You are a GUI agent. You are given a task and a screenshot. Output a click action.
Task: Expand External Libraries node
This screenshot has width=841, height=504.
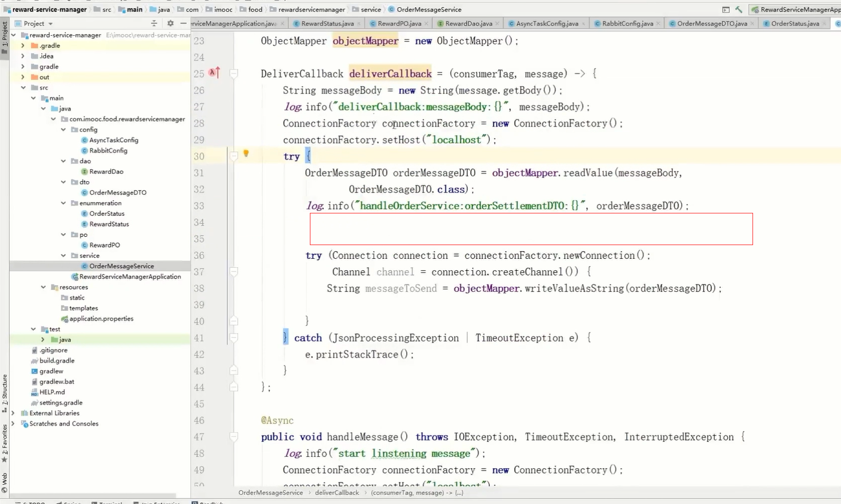[x=13, y=413]
